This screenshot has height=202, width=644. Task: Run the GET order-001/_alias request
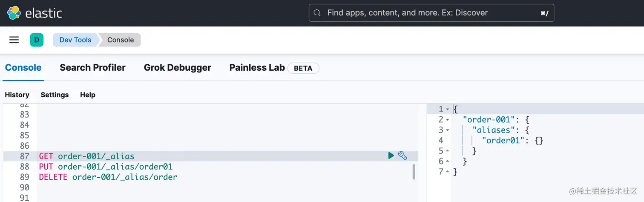click(x=391, y=156)
